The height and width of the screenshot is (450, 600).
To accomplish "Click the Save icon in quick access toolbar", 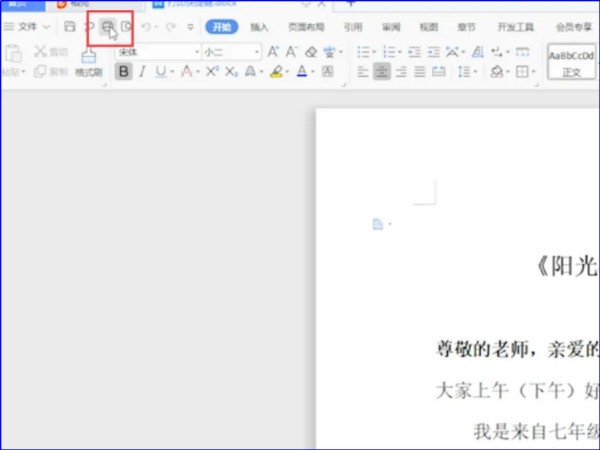I will pyautogui.click(x=69, y=27).
